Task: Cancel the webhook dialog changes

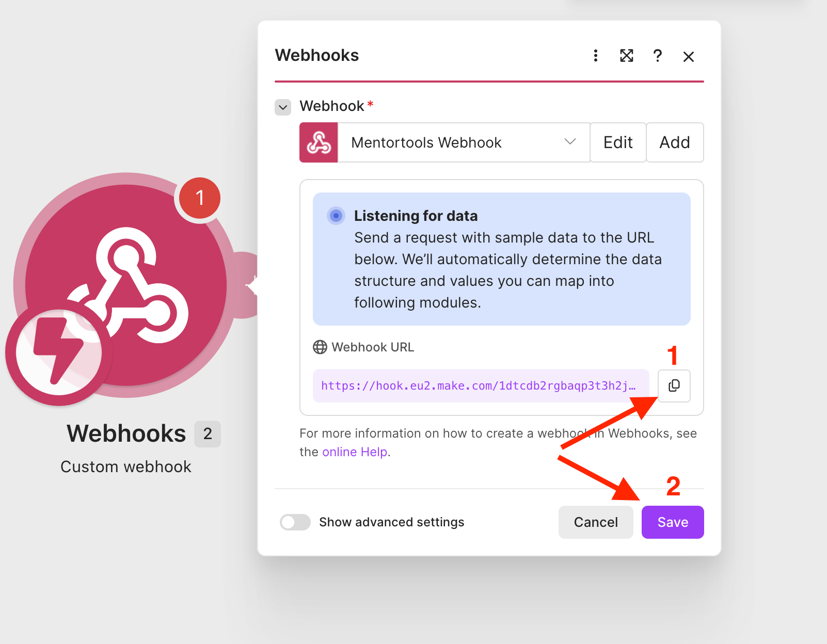Action: tap(596, 522)
